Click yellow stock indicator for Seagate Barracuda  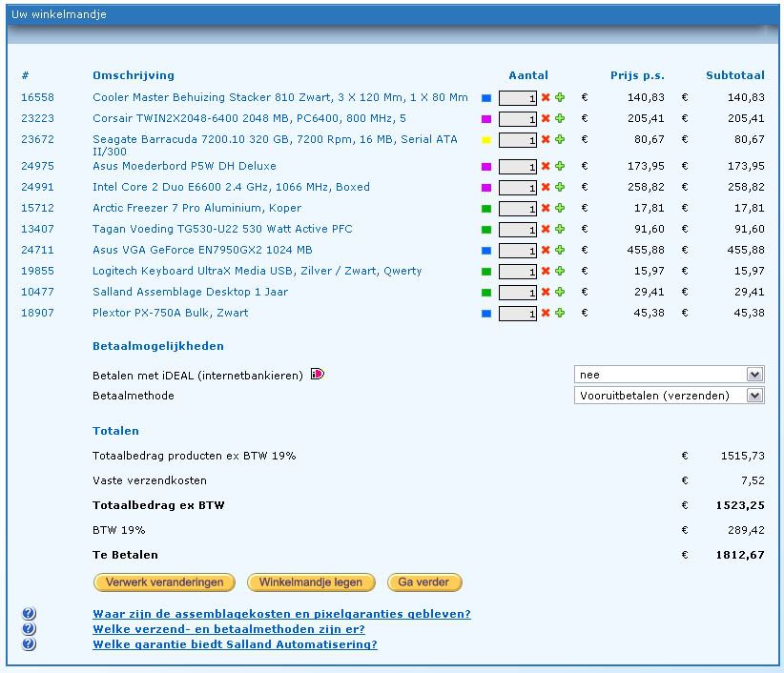(486, 140)
